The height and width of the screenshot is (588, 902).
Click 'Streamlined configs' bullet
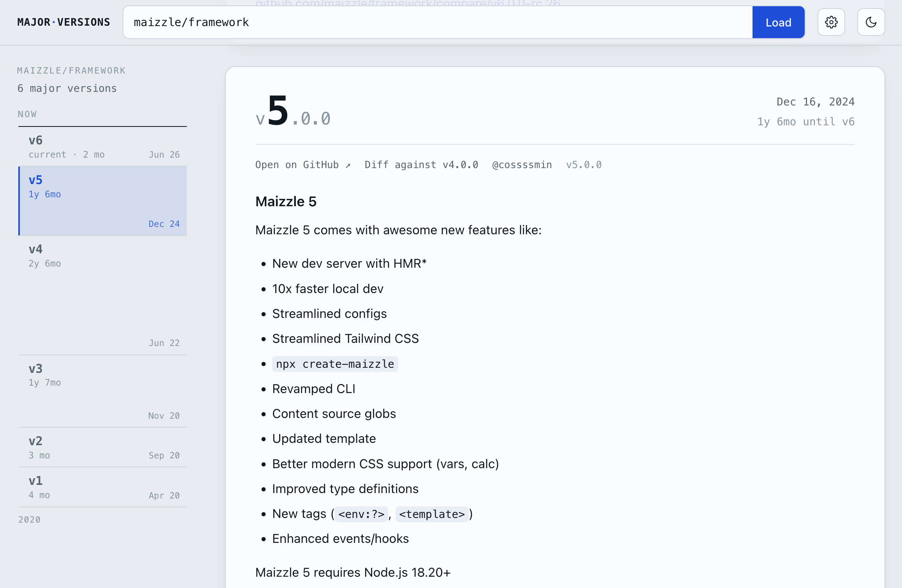[x=329, y=314]
